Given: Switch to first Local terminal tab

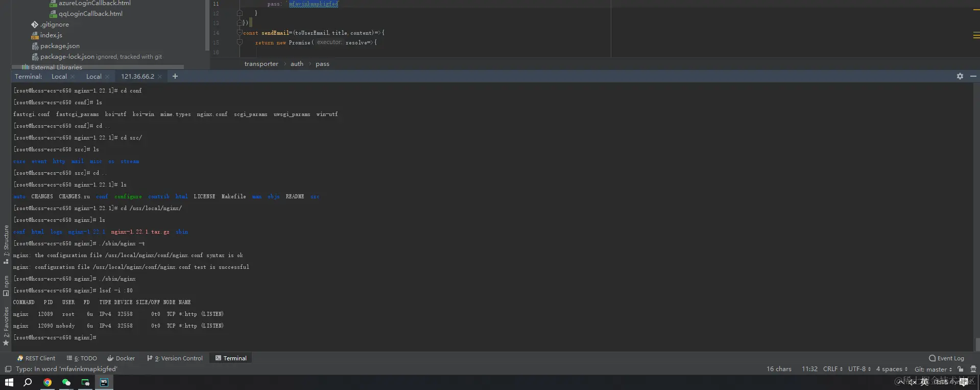Looking at the screenshot, I should tap(59, 77).
